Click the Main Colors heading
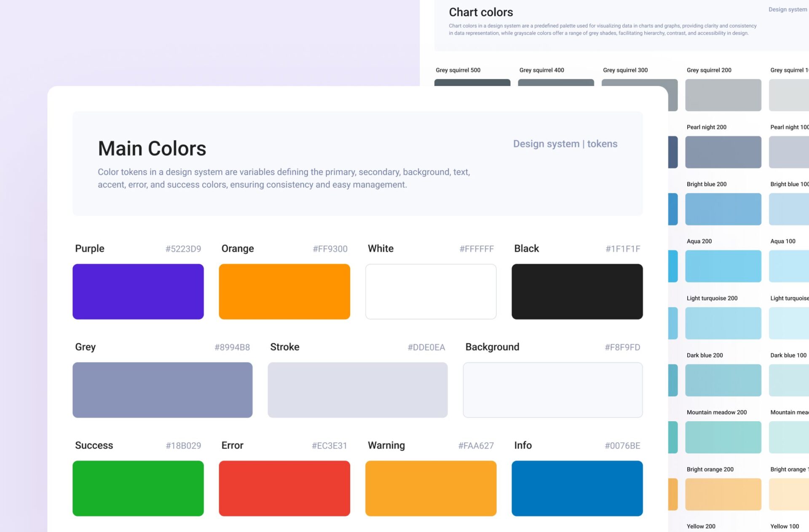 (x=152, y=149)
